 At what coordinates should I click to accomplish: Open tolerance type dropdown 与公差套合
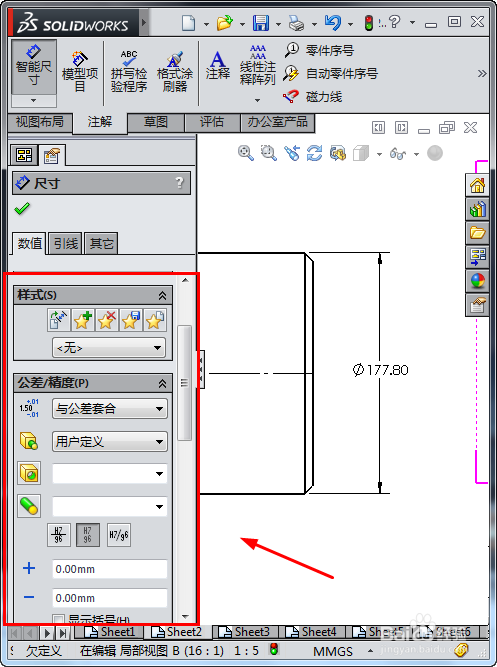pos(110,409)
